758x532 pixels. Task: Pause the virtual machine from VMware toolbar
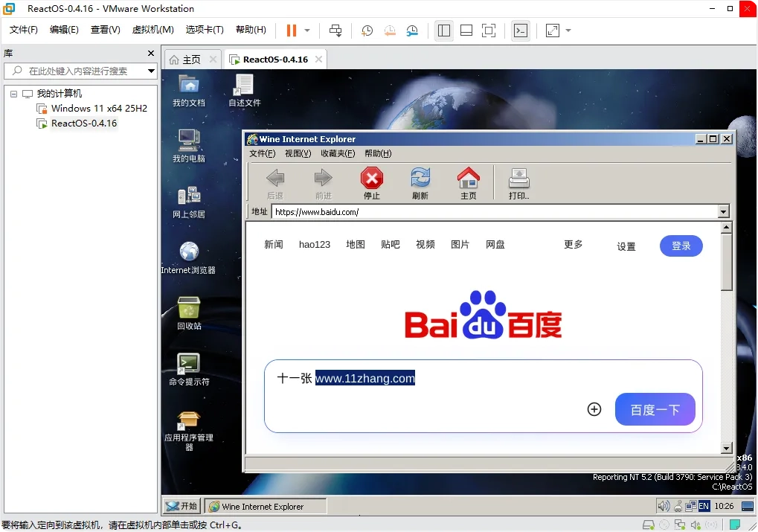[x=291, y=31]
